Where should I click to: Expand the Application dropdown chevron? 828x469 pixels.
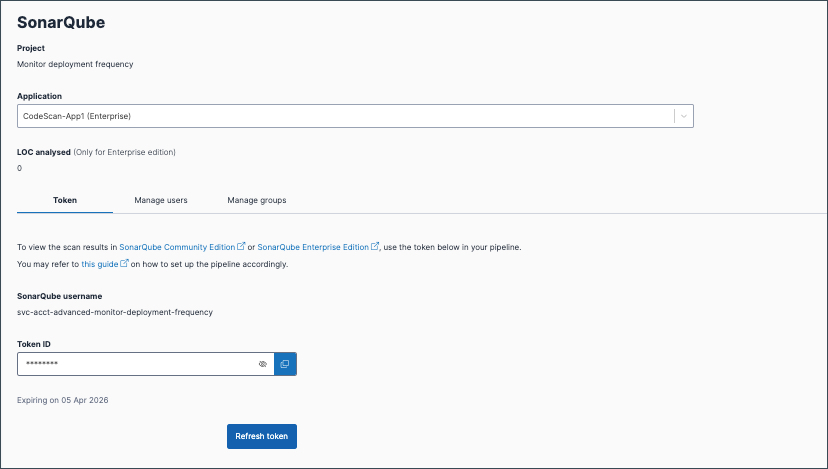pos(684,116)
